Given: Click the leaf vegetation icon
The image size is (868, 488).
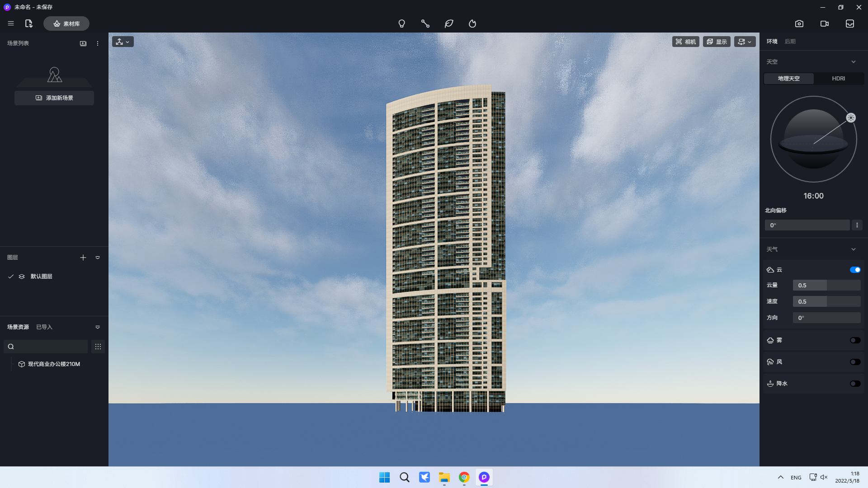Looking at the screenshot, I should click(448, 23).
